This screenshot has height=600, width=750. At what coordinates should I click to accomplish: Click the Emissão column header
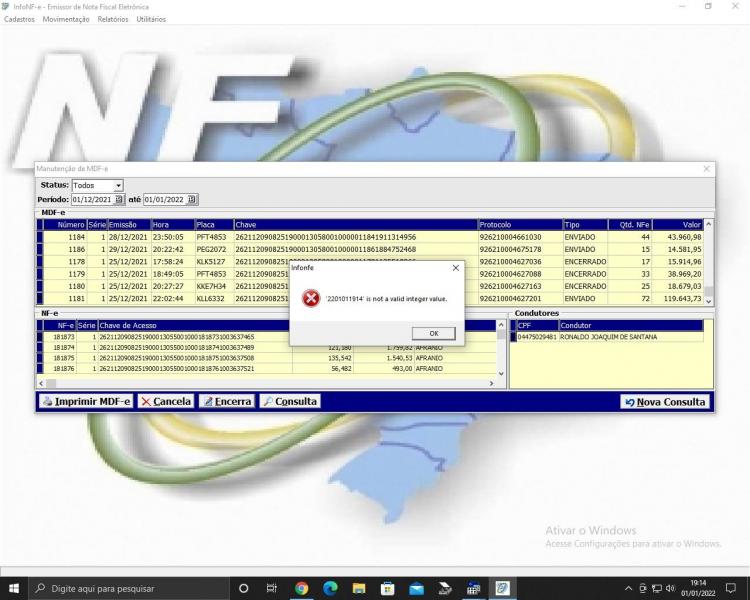(129, 224)
